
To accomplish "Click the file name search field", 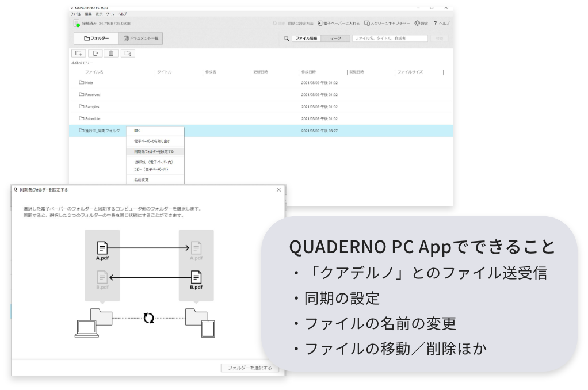I will [390, 39].
